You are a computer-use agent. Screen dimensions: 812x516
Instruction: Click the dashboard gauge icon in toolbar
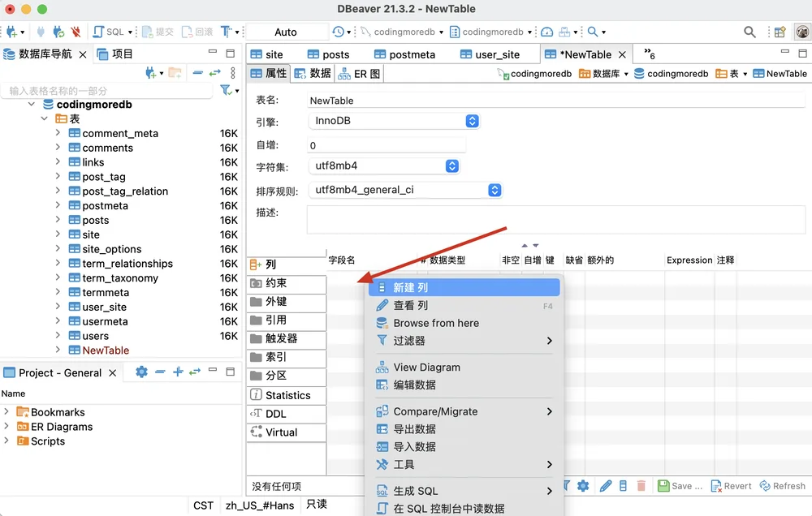click(x=546, y=32)
